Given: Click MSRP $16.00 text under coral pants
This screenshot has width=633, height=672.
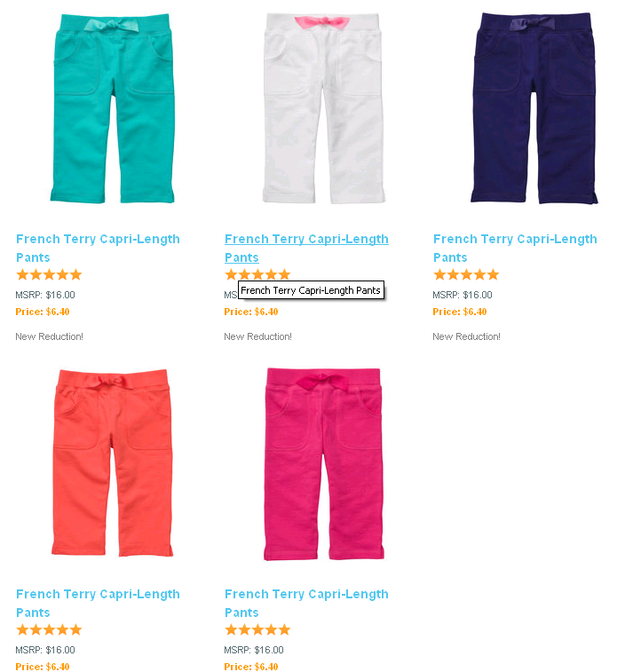Looking at the screenshot, I should click(45, 650).
